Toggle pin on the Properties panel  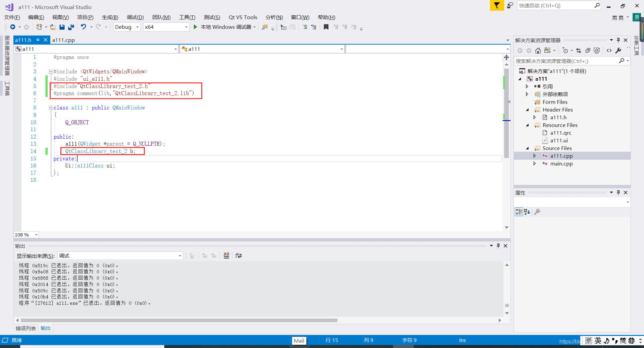click(x=619, y=193)
